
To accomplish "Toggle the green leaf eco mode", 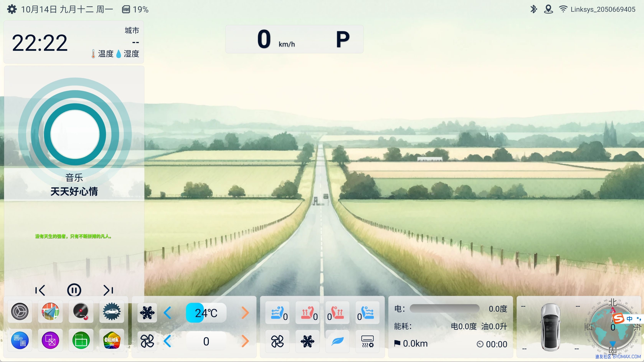I will 337,341.
